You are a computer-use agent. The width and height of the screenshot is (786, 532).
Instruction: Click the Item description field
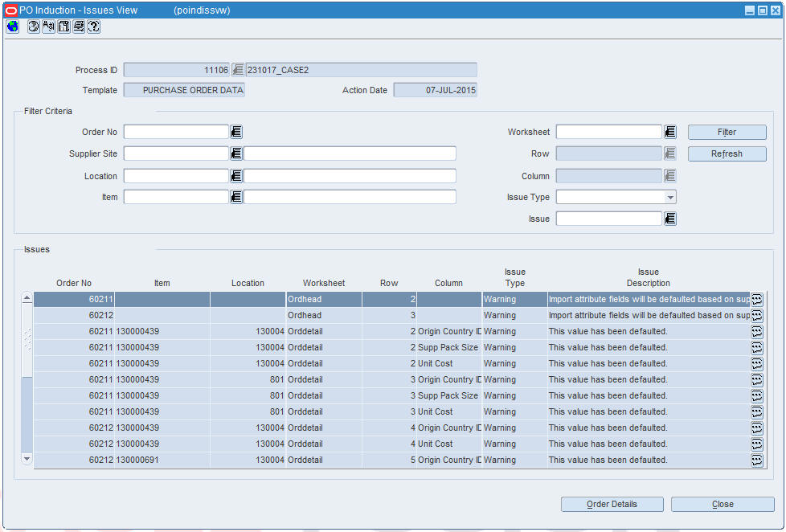350,197
